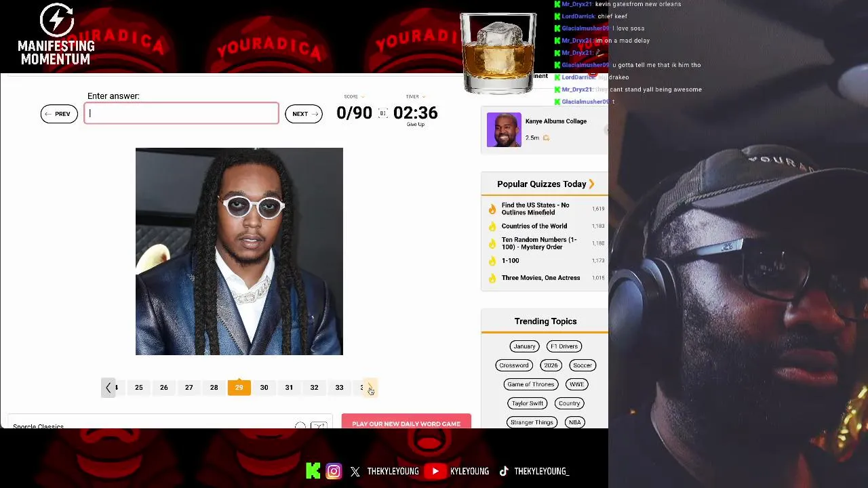Open the Kanye Albums Collage title link
868x488 pixels.
click(x=555, y=121)
